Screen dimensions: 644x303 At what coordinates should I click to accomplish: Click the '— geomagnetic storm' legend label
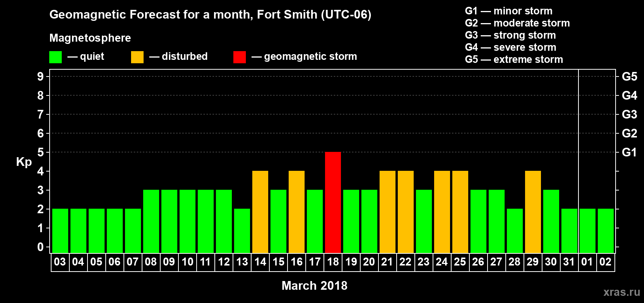pyautogui.click(x=304, y=57)
